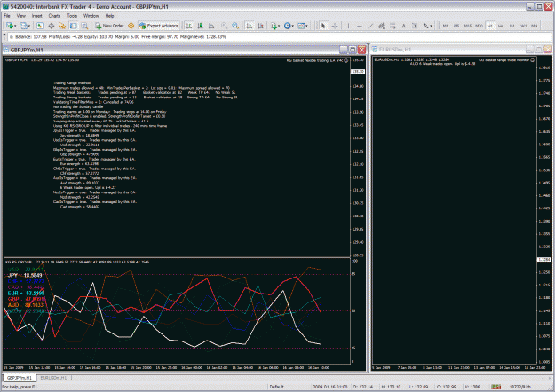Switch timeframe to M30

click(x=479, y=26)
